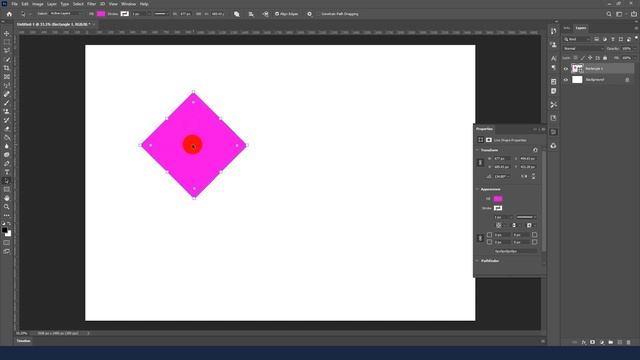The height and width of the screenshot is (360, 640).
Task: Open the blend mode Normal dropdown
Action: (583, 49)
